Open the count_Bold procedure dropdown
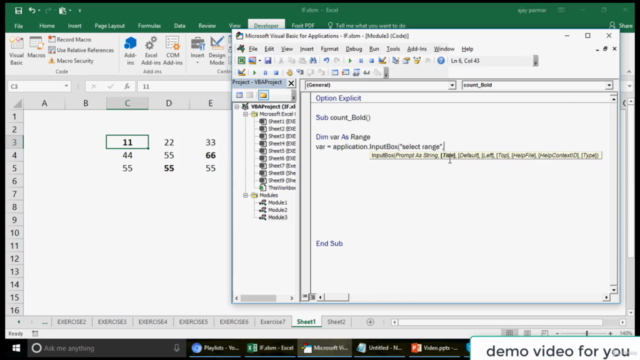 point(609,85)
